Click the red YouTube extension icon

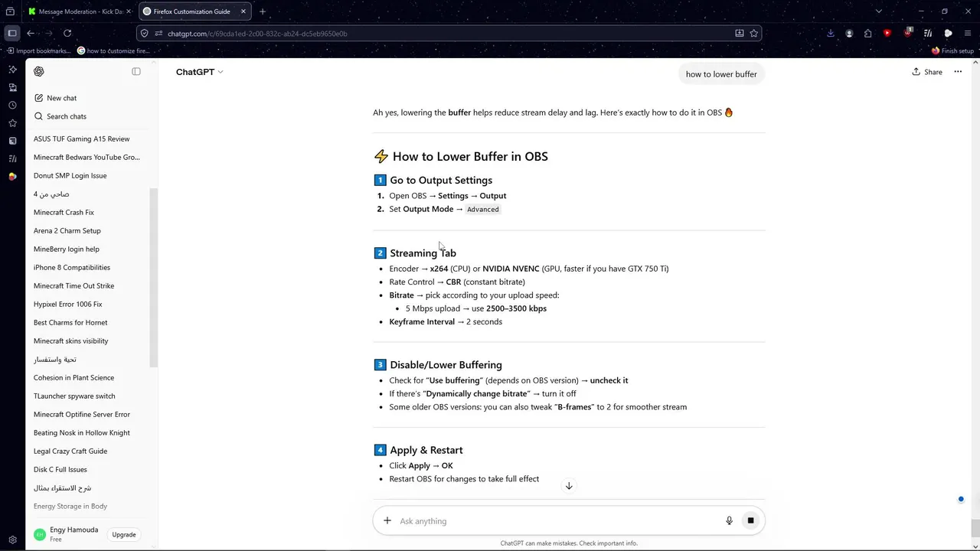[x=887, y=33]
